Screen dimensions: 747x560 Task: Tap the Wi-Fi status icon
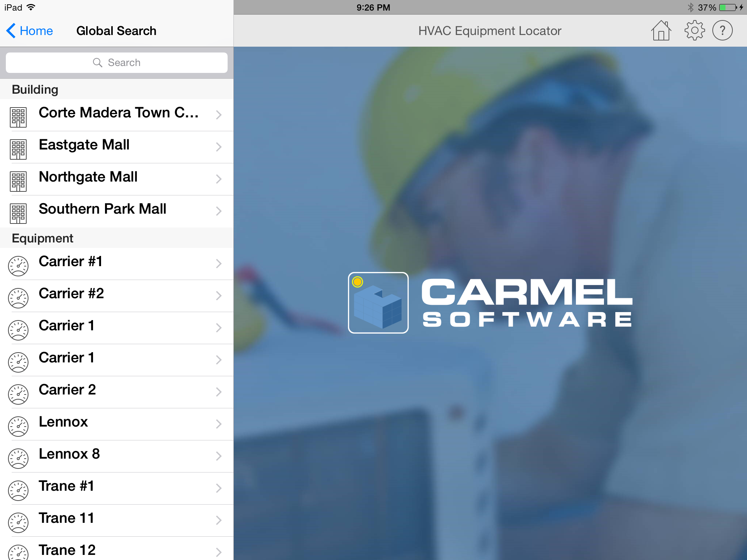(31, 7)
